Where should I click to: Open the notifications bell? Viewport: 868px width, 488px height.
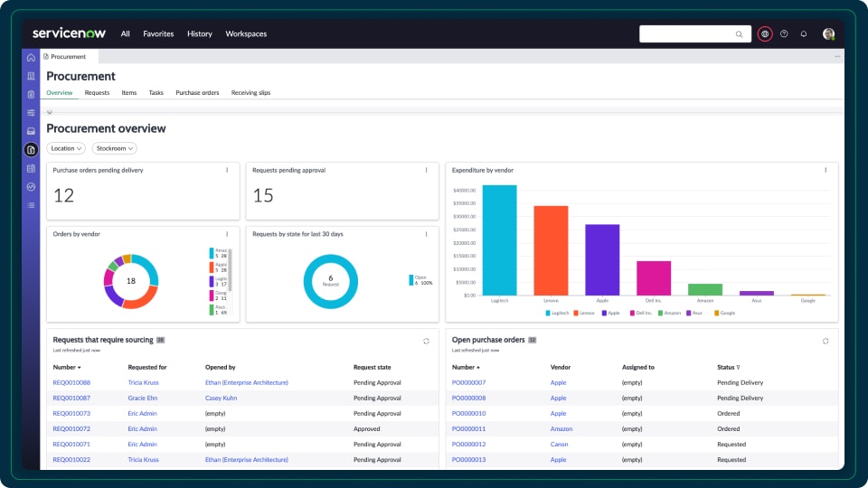(x=804, y=34)
